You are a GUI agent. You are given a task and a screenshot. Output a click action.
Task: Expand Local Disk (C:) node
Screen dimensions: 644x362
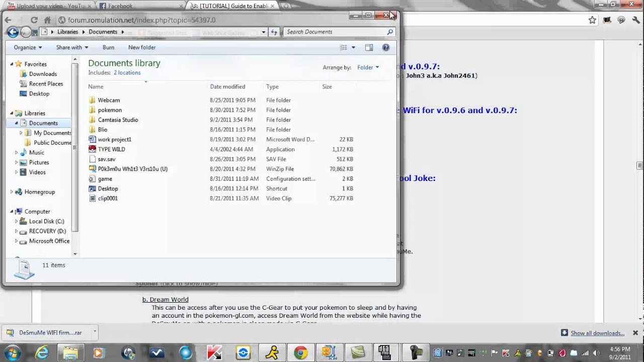click(17, 221)
